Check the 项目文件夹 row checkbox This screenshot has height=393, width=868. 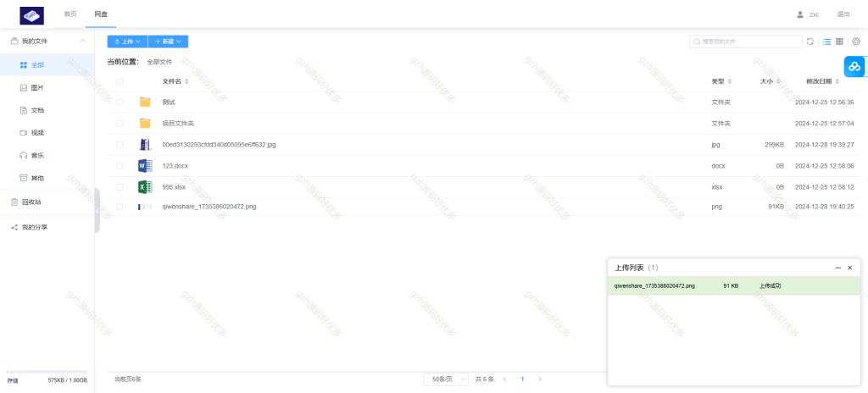(x=120, y=124)
